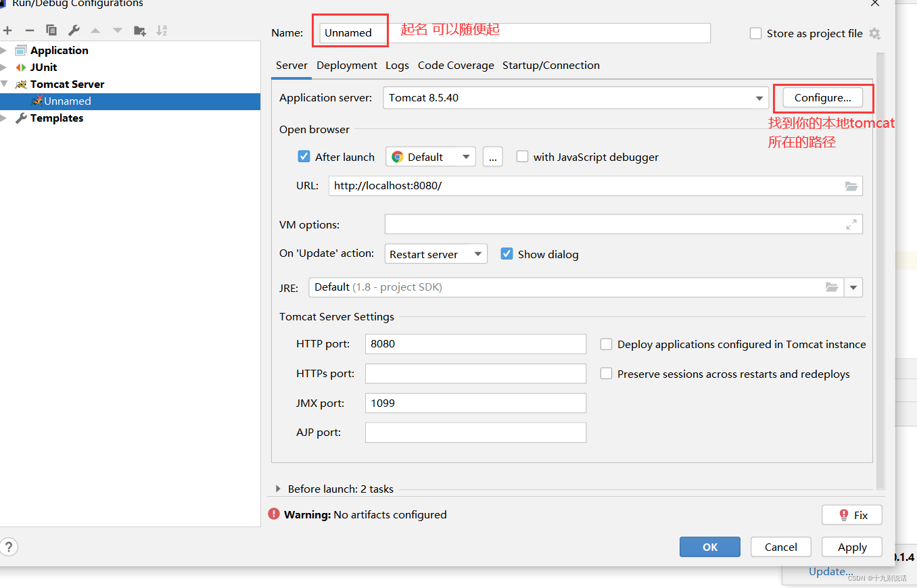Select the Unnamed Tomcat configuration item
The width and height of the screenshot is (917, 588).
click(x=130, y=101)
